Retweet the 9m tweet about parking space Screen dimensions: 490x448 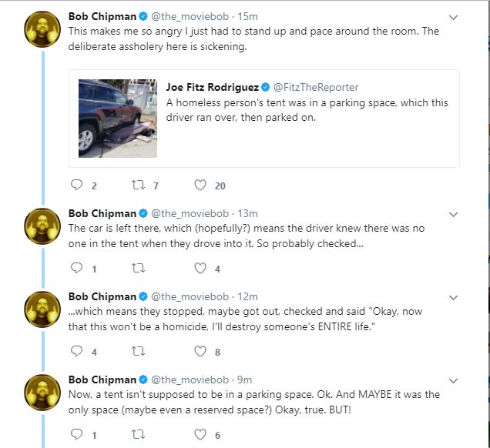point(138,434)
